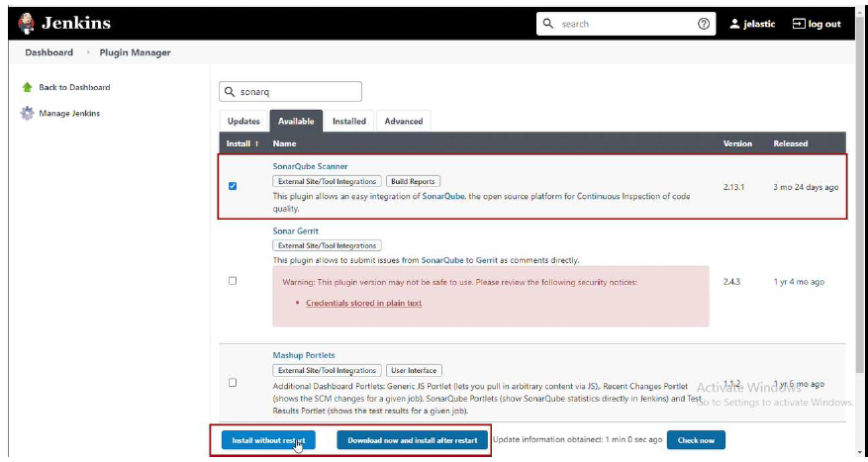
Task: Click the Jenkins butler logo icon
Action: 26,23
